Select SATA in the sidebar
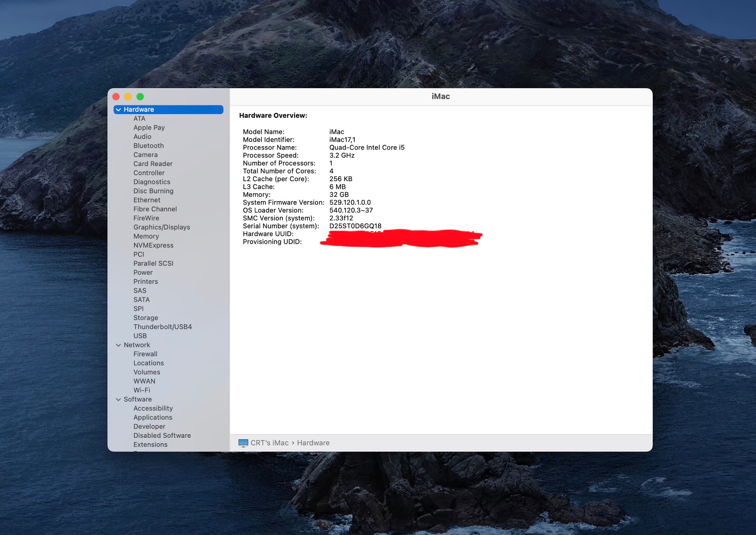756x535 pixels. coord(141,300)
